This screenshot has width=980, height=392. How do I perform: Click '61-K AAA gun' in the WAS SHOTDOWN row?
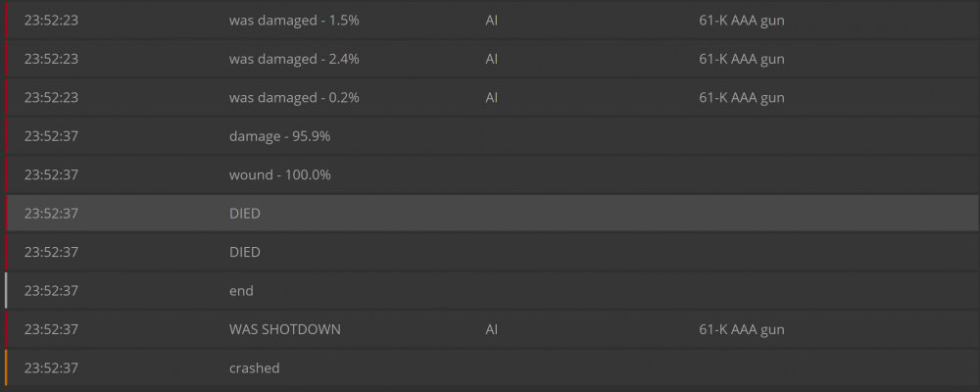(742, 329)
